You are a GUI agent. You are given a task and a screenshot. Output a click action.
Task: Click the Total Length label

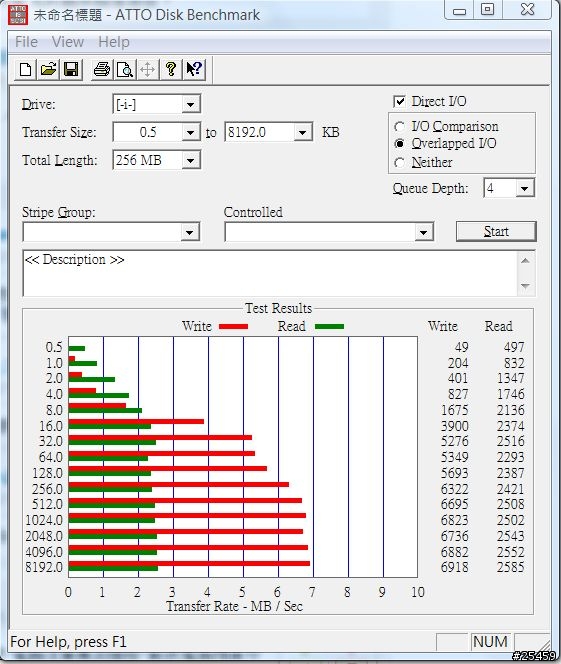click(59, 160)
